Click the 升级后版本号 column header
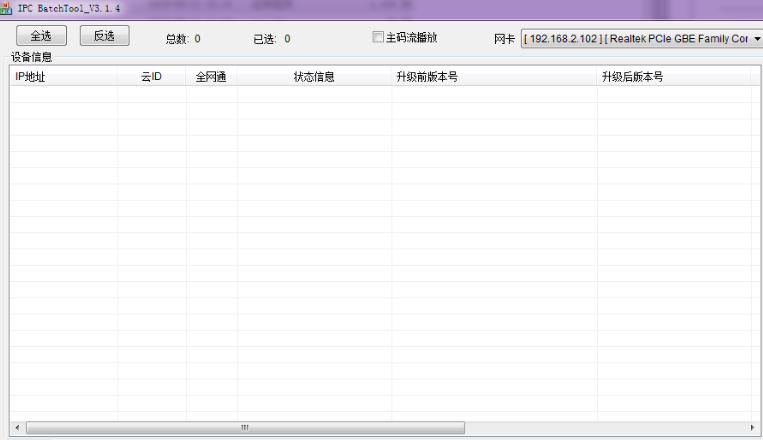 pos(673,76)
